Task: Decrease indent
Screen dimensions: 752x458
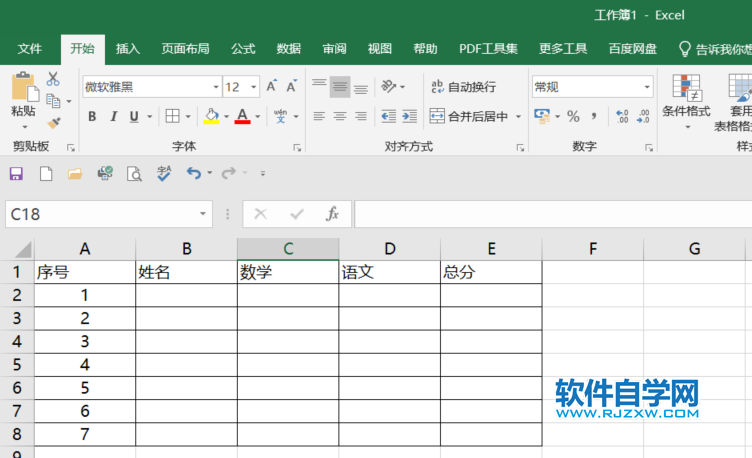Action: point(388,116)
